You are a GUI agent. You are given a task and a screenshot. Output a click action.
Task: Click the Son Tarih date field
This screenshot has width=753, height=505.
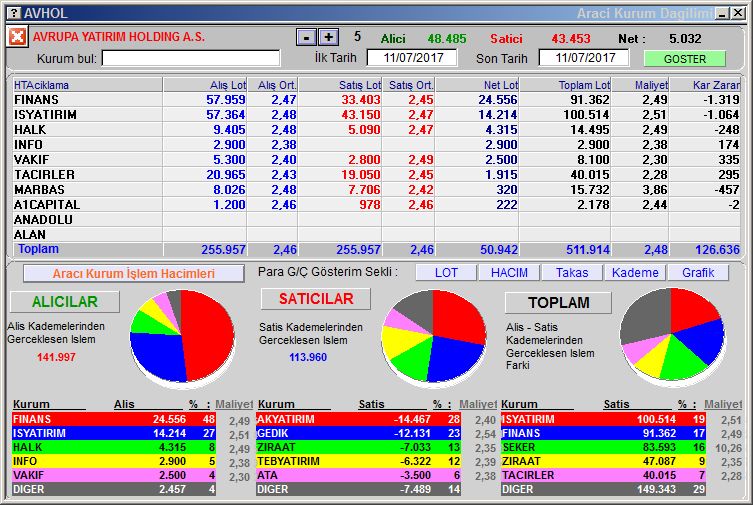pos(584,58)
